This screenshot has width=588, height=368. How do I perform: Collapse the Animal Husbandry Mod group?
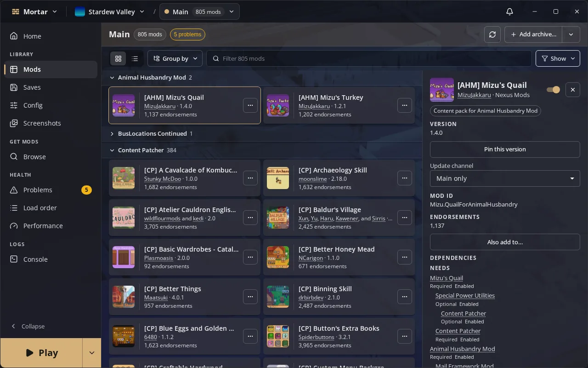coord(112,78)
